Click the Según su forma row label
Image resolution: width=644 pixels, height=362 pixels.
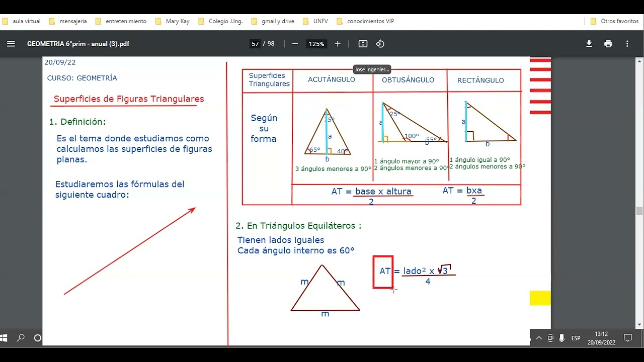pyautogui.click(x=264, y=128)
